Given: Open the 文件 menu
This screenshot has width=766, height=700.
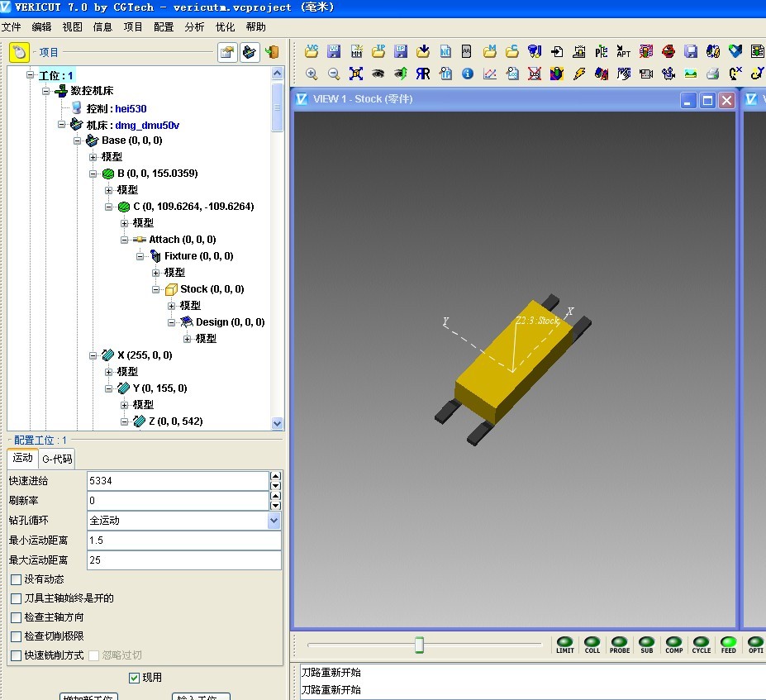Looking at the screenshot, I should 12,27.
